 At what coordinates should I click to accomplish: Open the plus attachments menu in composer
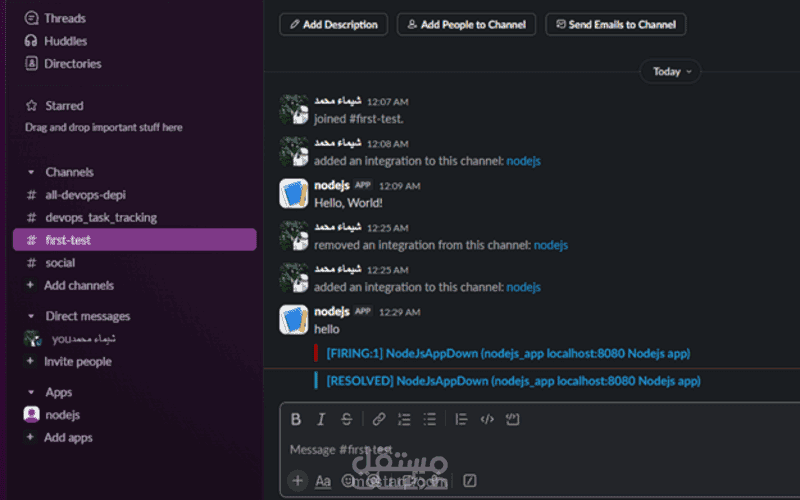point(297,481)
